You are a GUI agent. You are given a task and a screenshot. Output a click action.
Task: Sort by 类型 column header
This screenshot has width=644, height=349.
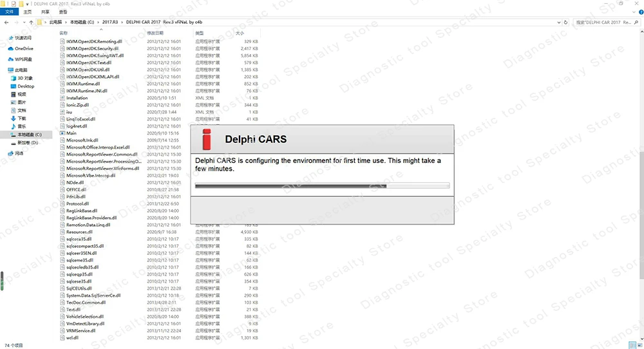click(199, 33)
